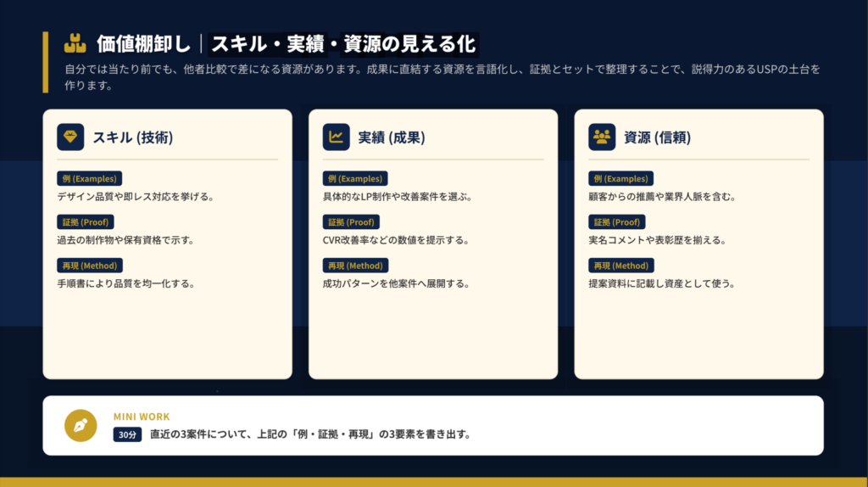Click the text CVR改善率などの数値を提示する

tap(396, 240)
